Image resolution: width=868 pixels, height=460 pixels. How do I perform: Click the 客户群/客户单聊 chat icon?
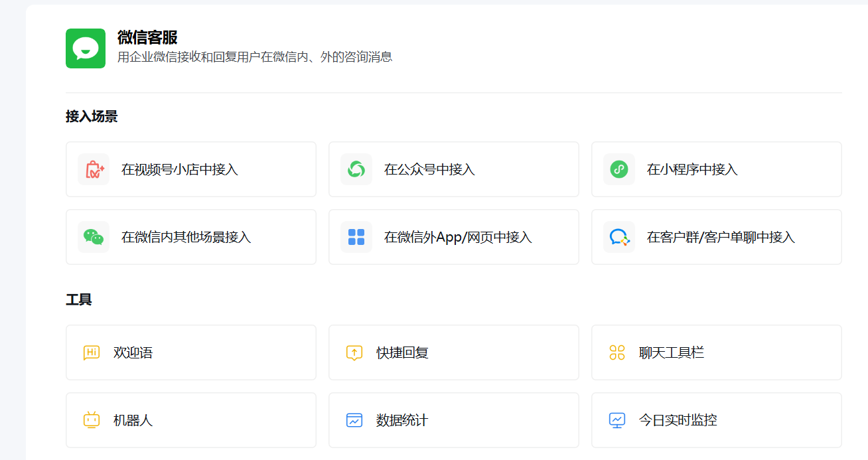(x=619, y=237)
